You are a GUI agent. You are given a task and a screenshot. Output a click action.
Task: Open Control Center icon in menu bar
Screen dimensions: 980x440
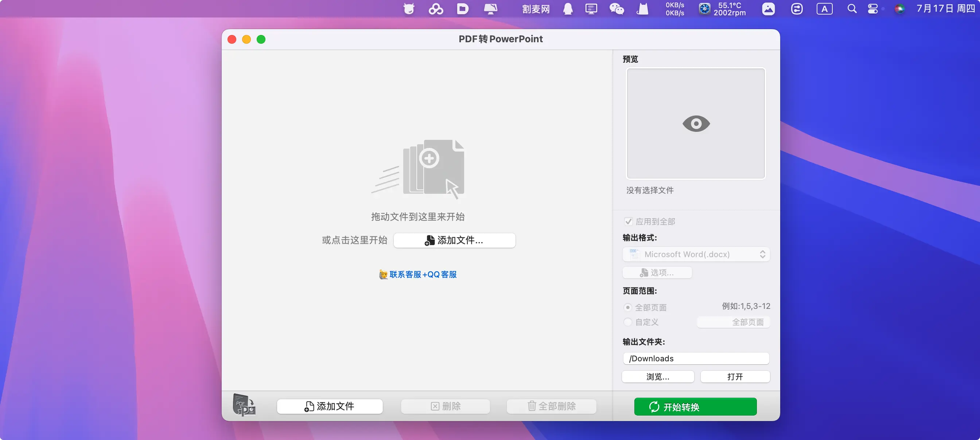tap(873, 9)
